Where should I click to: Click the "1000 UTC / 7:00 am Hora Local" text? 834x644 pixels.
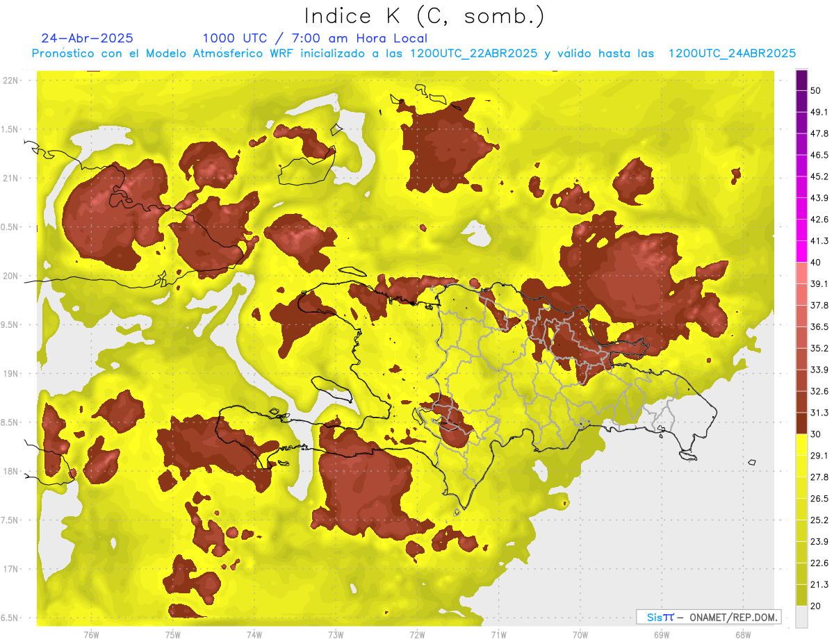point(315,38)
